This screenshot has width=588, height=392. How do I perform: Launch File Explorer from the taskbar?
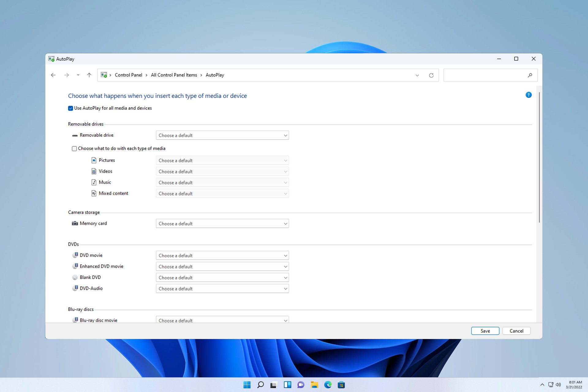pos(315,385)
